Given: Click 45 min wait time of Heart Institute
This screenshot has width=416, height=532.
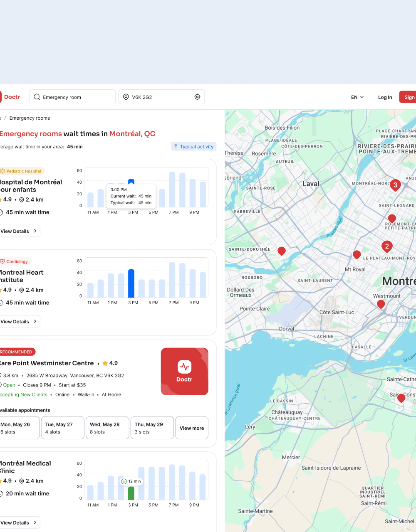Looking at the screenshot, I should point(27,303).
